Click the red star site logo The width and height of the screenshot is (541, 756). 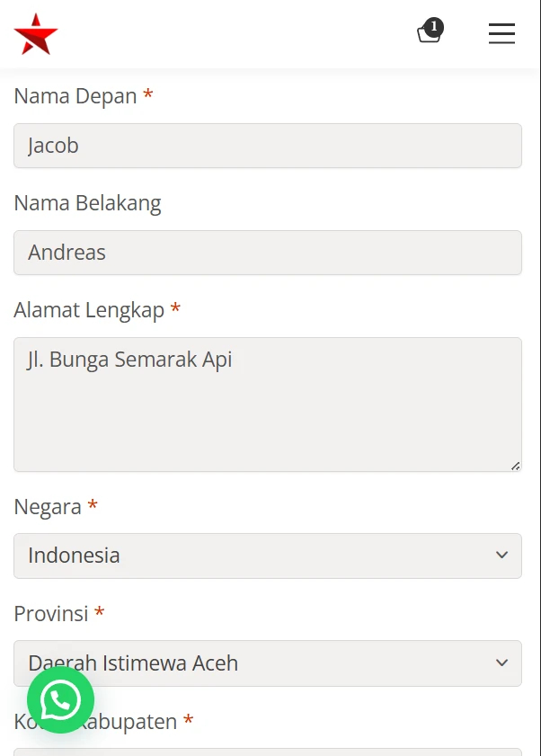pyautogui.click(x=36, y=34)
